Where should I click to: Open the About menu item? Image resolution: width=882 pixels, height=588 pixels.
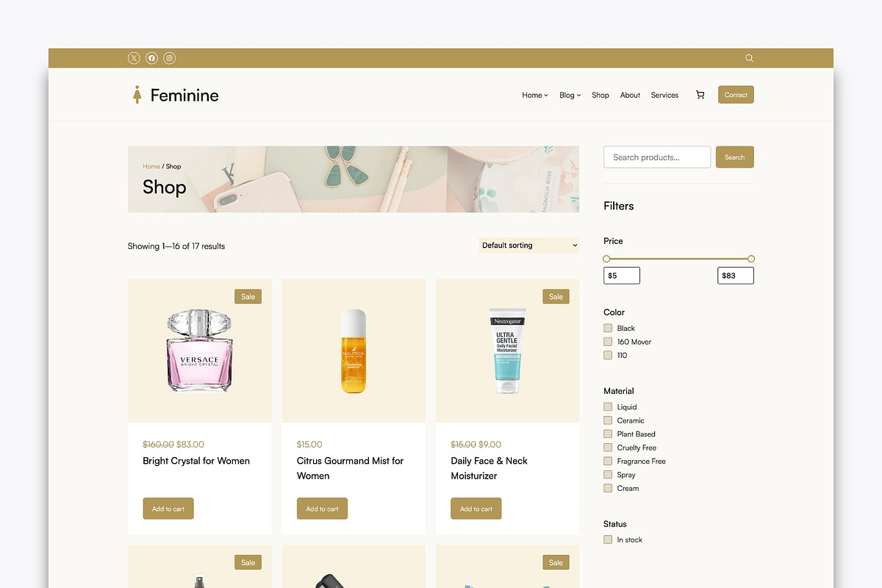(x=630, y=95)
